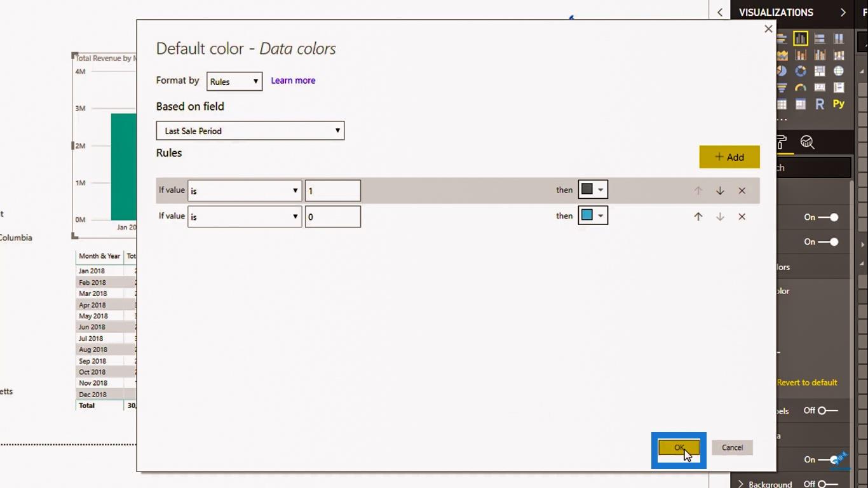Viewport: 868px width, 488px height.
Task: Open the Last Sale Period field dropdown
Action: 250,131
